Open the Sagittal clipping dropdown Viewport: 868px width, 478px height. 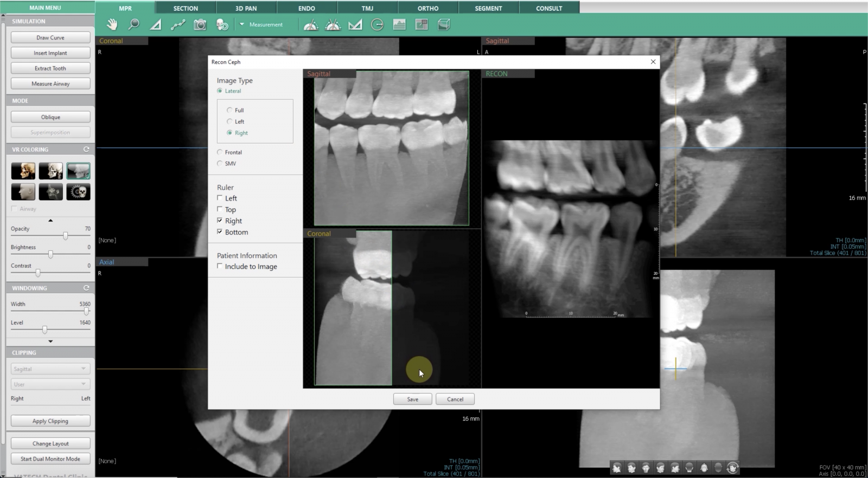point(50,369)
